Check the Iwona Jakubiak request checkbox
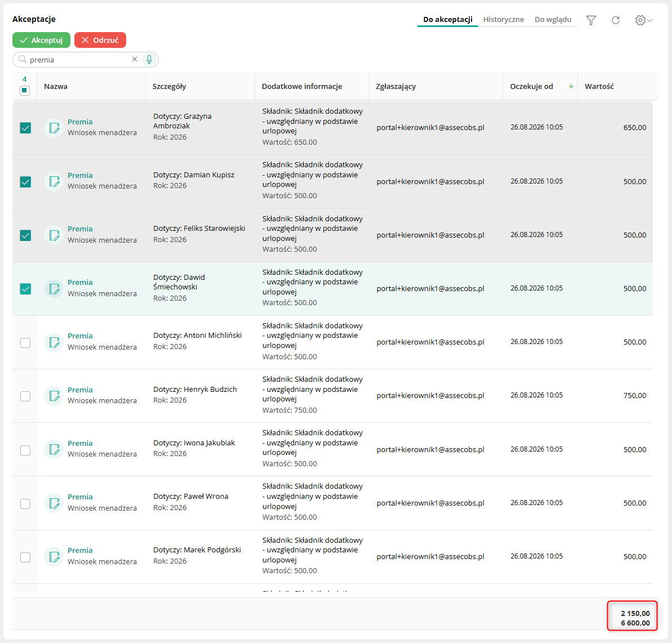This screenshot has height=643, width=672. pyautogui.click(x=25, y=450)
